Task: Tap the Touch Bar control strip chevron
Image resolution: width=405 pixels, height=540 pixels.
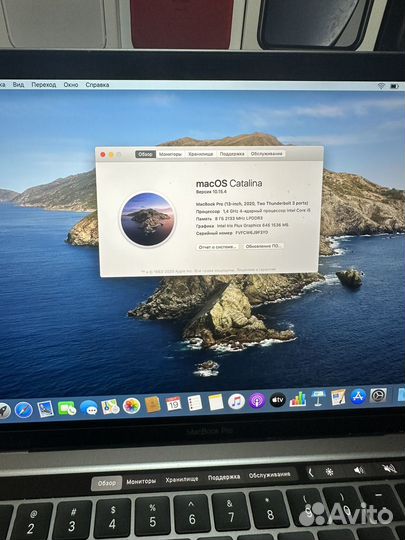Action: 311,473
